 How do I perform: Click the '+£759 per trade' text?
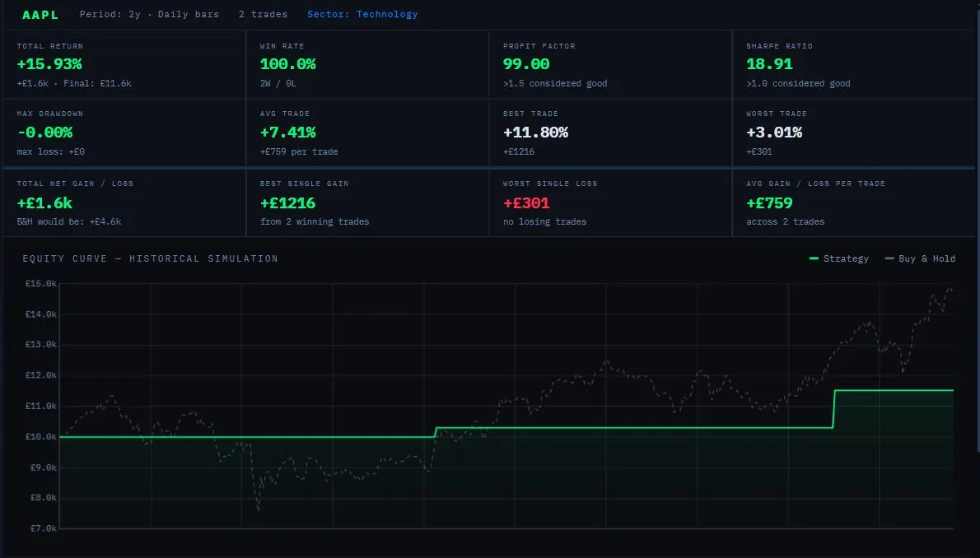pyautogui.click(x=299, y=151)
